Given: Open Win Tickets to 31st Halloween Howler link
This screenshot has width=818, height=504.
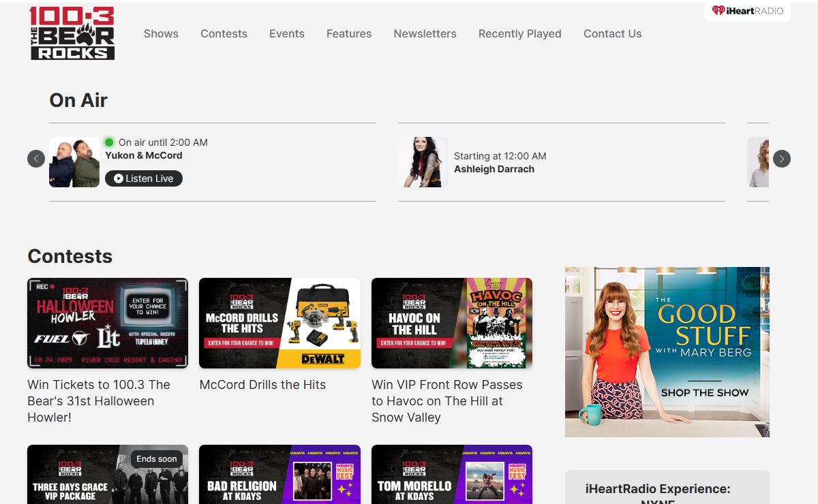Looking at the screenshot, I should (x=99, y=401).
